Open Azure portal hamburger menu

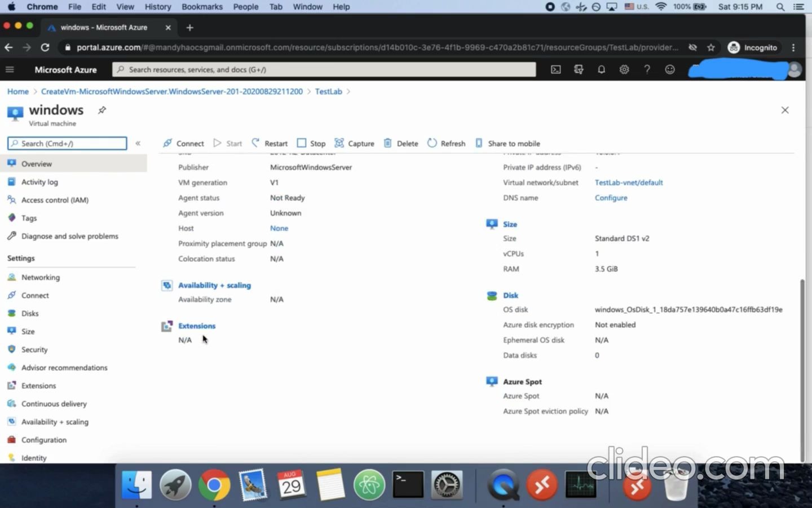click(10, 69)
